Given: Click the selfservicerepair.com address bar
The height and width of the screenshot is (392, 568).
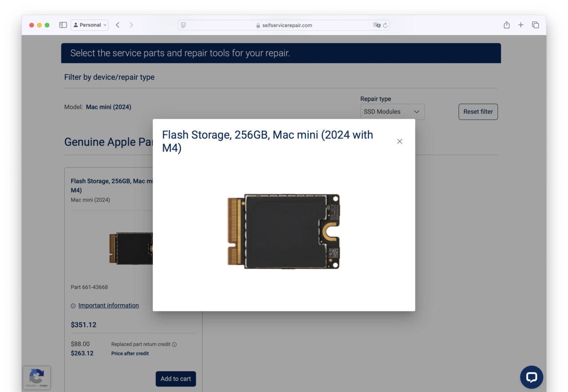Looking at the screenshot, I should [284, 25].
